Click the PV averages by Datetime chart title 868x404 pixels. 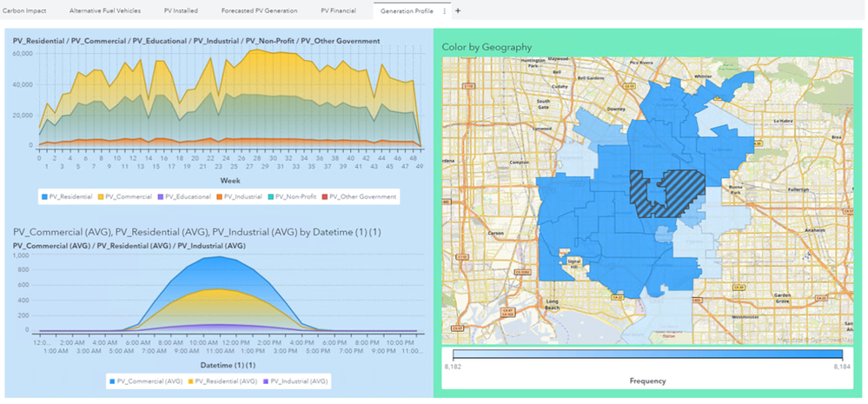[197, 233]
